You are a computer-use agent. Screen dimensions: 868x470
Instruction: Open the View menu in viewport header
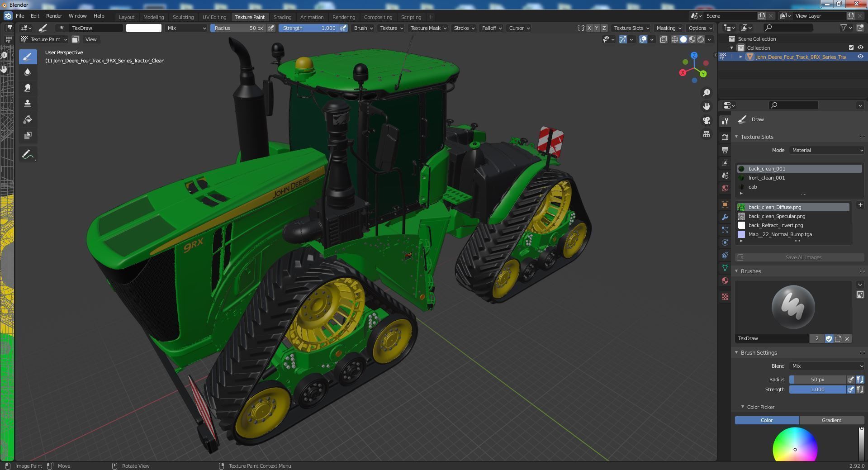91,39
